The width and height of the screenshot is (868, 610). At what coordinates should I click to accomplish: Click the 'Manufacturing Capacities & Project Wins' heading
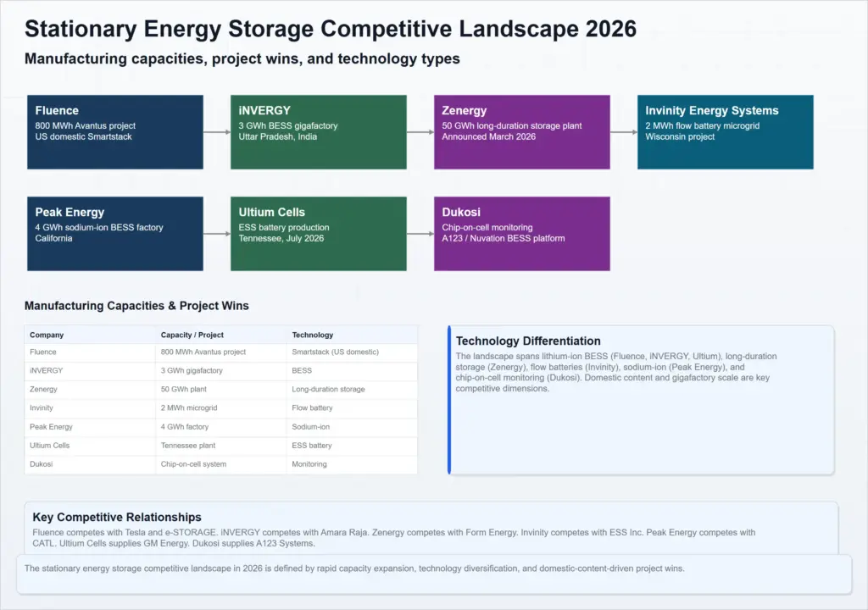pyautogui.click(x=136, y=306)
